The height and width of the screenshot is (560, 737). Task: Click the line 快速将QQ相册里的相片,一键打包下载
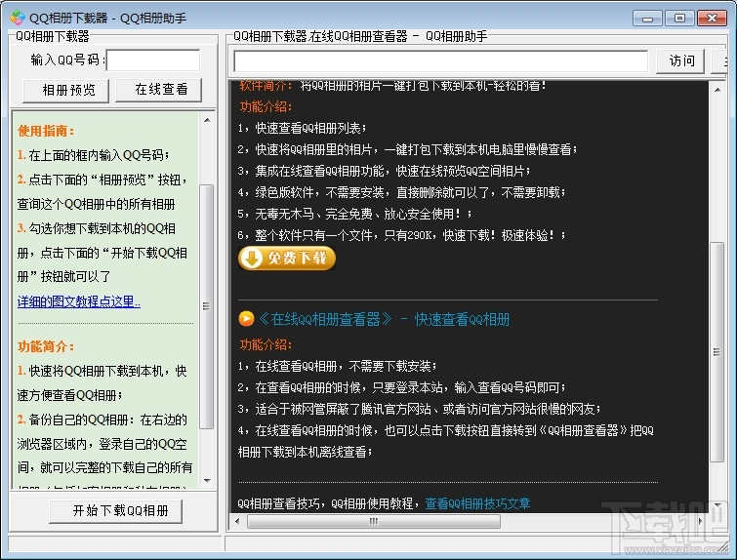tap(407, 149)
